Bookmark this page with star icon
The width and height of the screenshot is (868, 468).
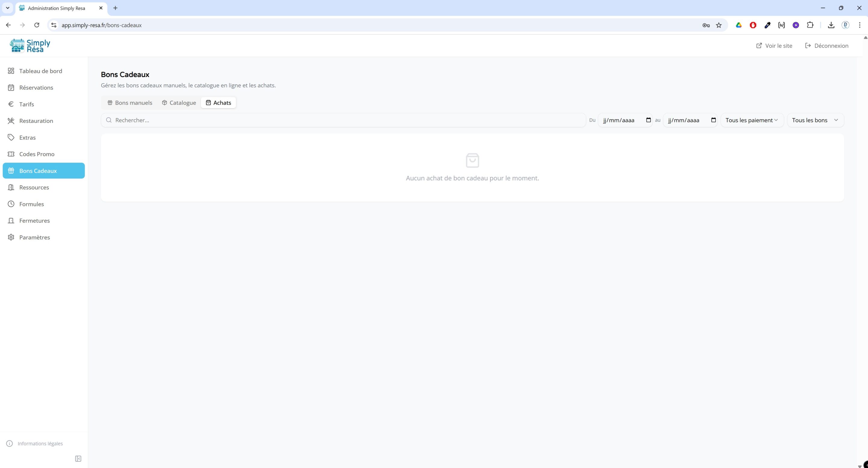pyautogui.click(x=719, y=25)
